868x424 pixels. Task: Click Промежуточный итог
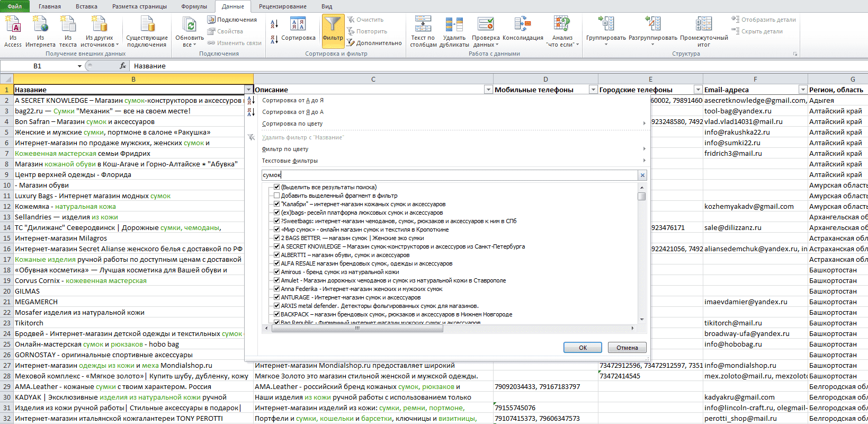pyautogui.click(x=704, y=32)
